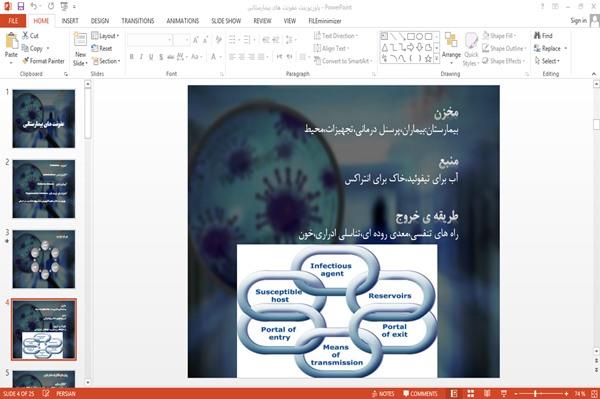Activate the Format Painter tool

tap(43, 61)
